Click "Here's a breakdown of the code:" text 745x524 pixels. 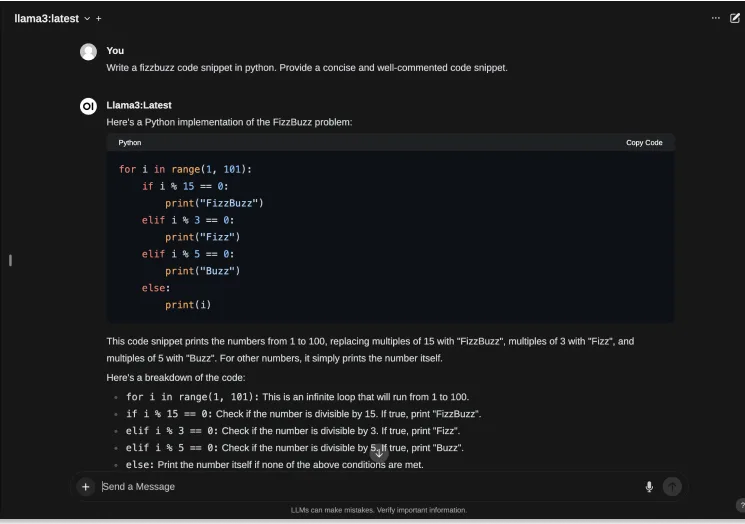176,378
